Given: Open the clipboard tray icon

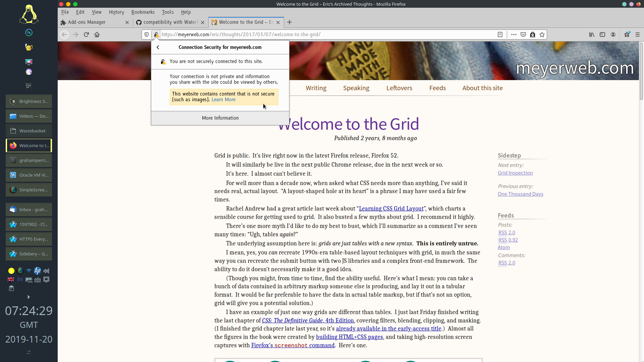Looking at the screenshot, I should (x=11, y=288).
